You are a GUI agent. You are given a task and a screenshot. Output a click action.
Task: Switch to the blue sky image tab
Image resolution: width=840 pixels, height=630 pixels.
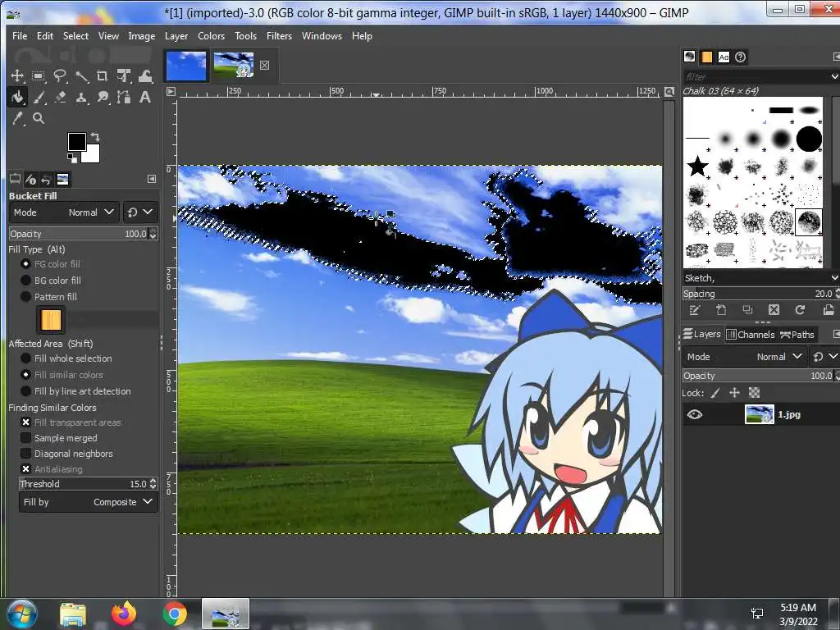click(186, 66)
